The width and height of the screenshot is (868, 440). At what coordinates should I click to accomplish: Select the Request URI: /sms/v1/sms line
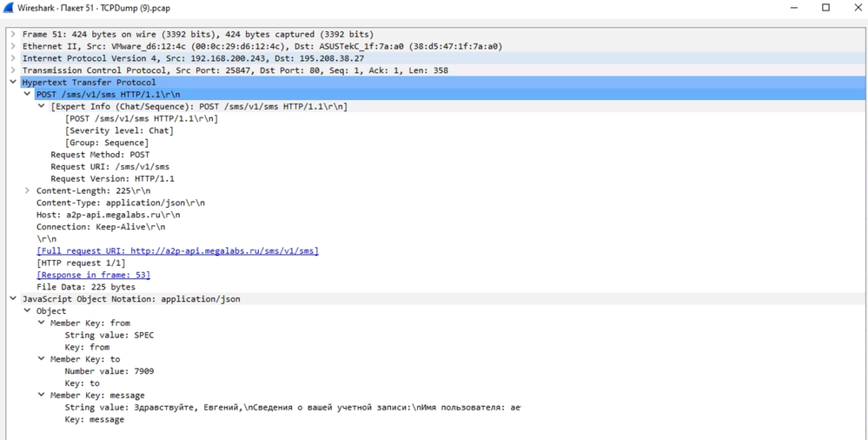110,166
